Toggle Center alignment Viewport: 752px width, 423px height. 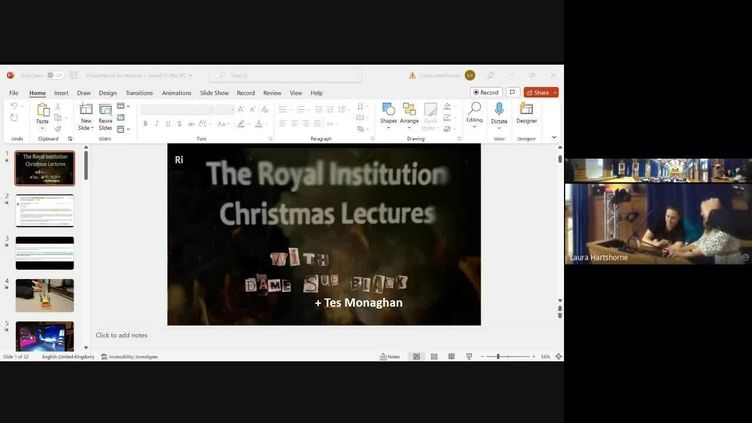[294, 124]
